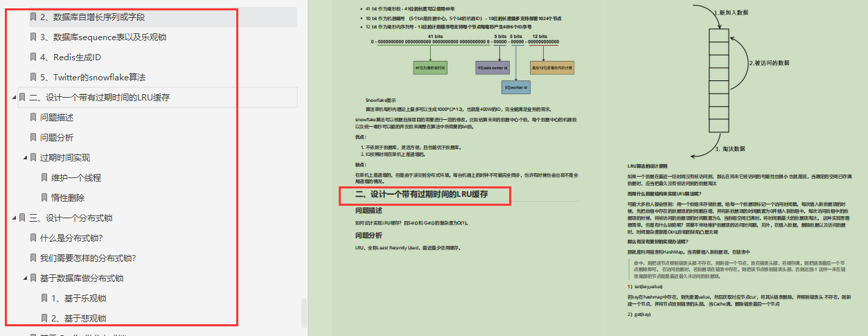
Task: Jump to bookmark 我们需要怎样的分布式锁?
Action: click(88, 258)
